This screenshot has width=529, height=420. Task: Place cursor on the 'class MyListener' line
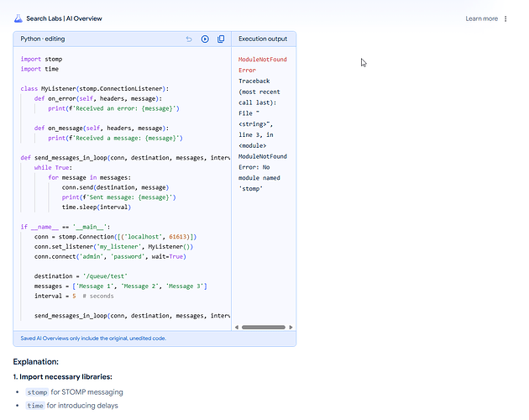(x=94, y=89)
